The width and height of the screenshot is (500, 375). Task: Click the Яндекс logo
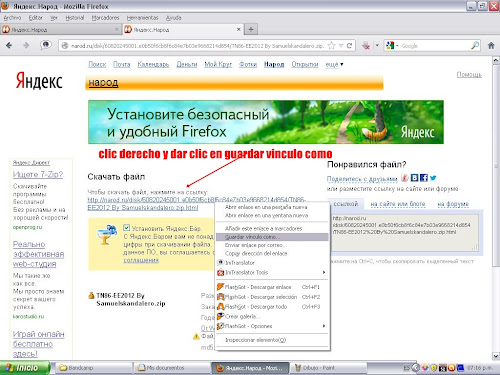pyautogui.click(x=39, y=81)
